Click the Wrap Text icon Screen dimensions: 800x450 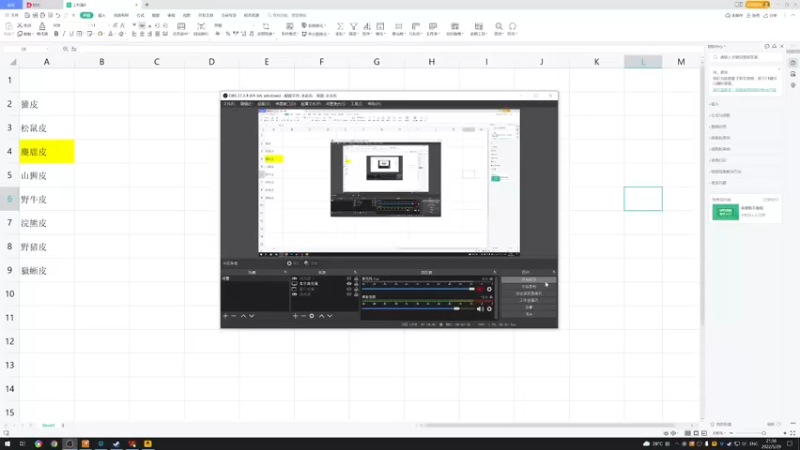click(201, 26)
